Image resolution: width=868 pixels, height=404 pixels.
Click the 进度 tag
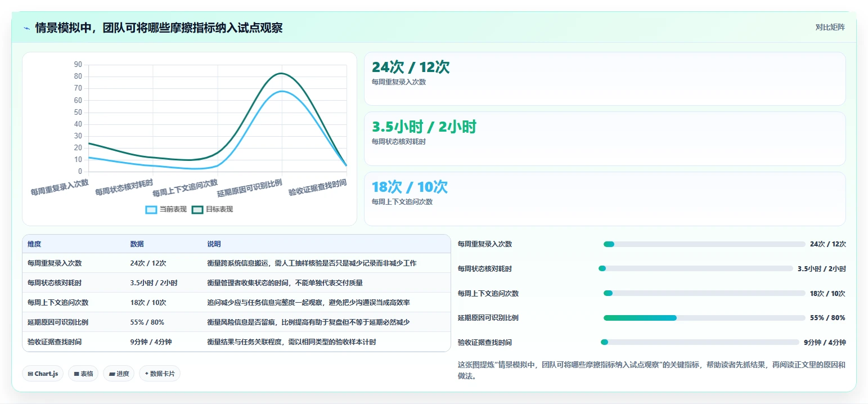coord(119,374)
